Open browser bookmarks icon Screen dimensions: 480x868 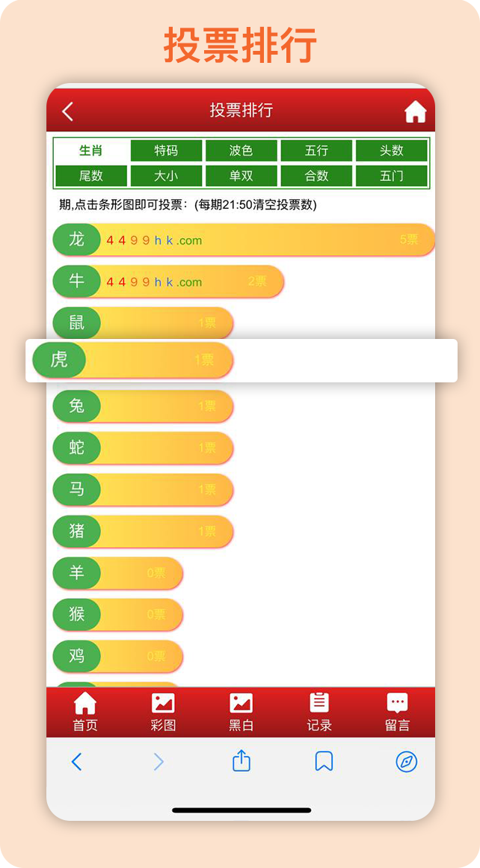click(x=324, y=762)
